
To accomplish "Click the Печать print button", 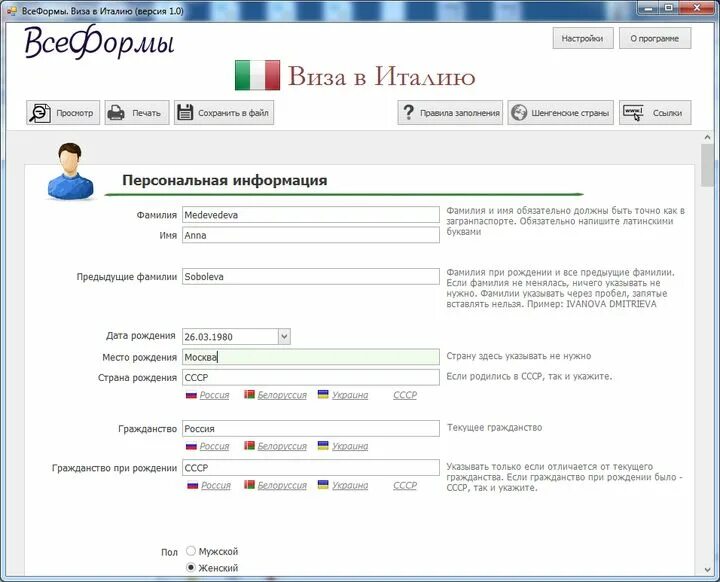I will click(x=137, y=113).
